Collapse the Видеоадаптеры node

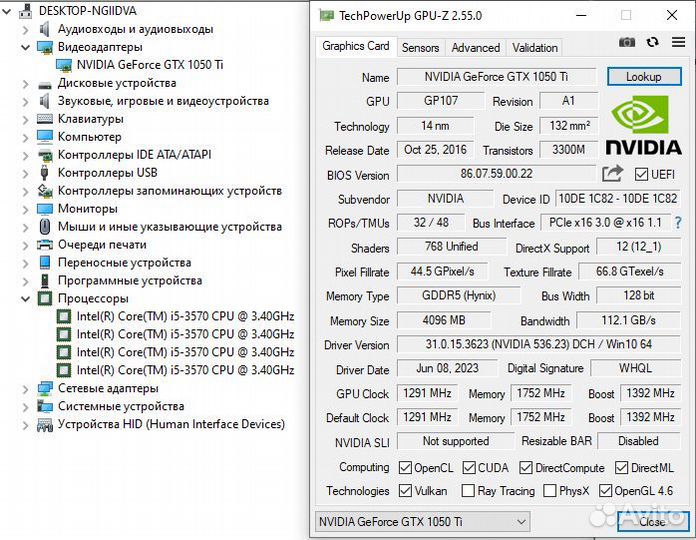pyautogui.click(x=26, y=47)
